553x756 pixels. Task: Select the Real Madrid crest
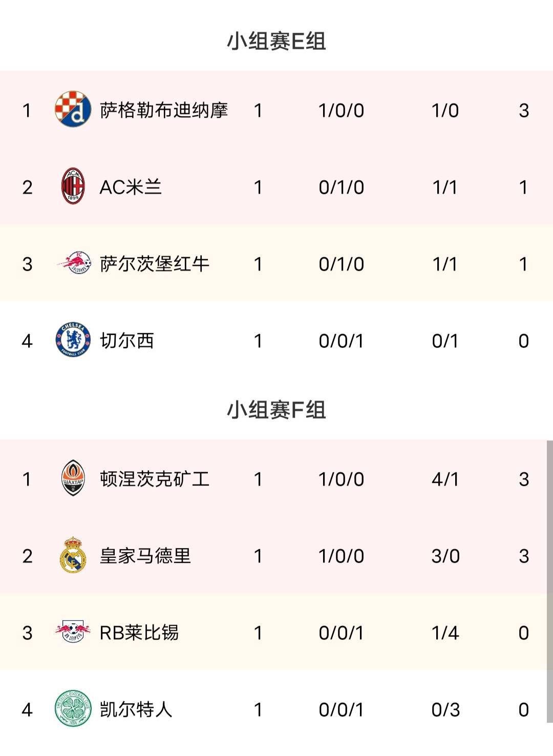(x=73, y=555)
